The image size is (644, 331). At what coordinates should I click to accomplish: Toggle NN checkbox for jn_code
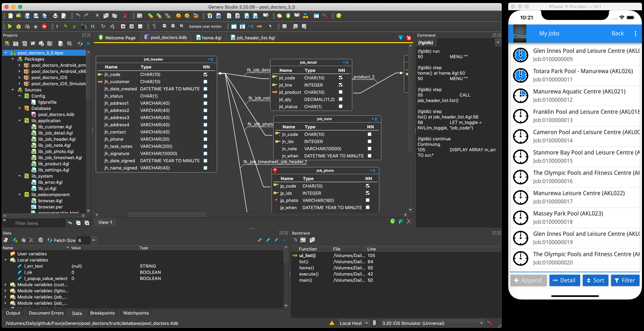point(369,134)
